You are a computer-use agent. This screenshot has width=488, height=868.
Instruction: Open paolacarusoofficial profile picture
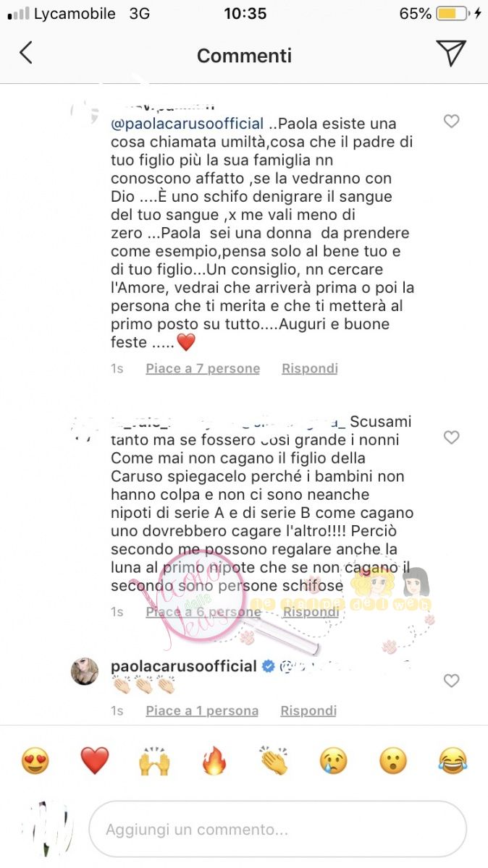[x=85, y=671]
